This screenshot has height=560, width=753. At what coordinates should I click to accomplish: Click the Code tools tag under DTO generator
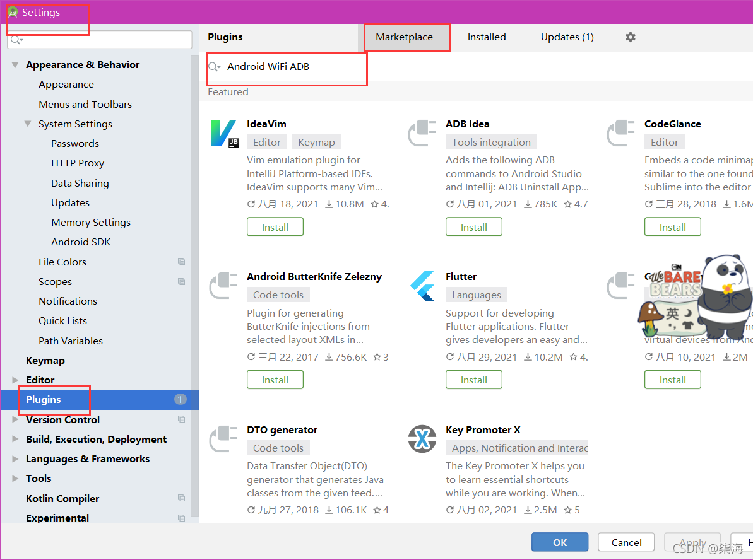pyautogui.click(x=278, y=448)
